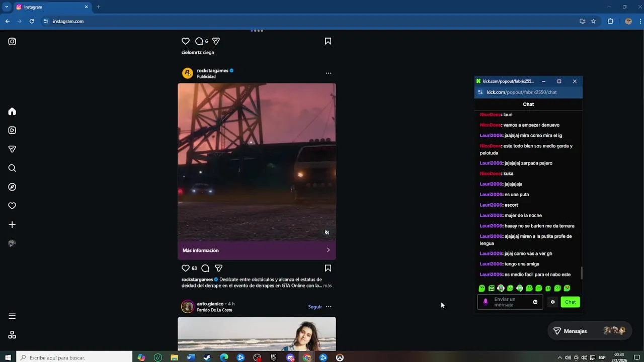Open the Kick chat settings gear
This screenshot has width=644, height=362.
point(552,302)
